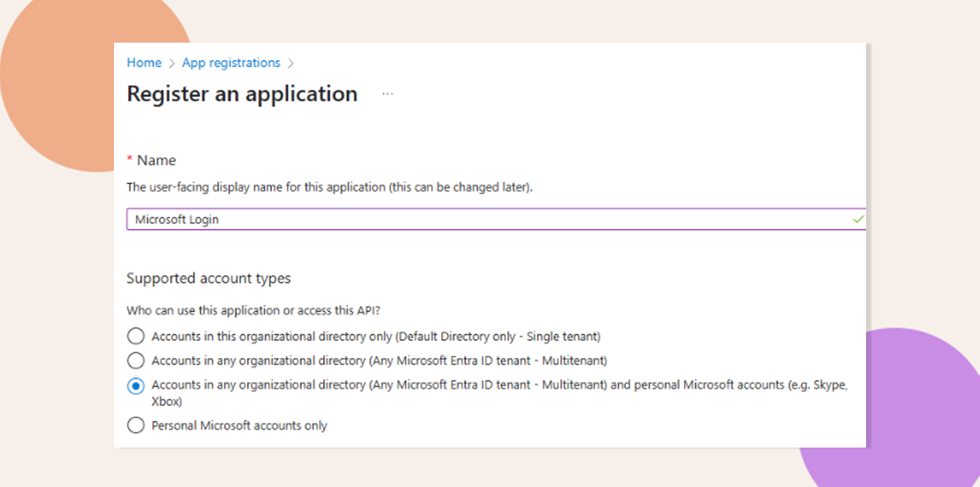The height and width of the screenshot is (487, 980).
Task: Click the 'Who can use this application' text
Action: pos(253,310)
